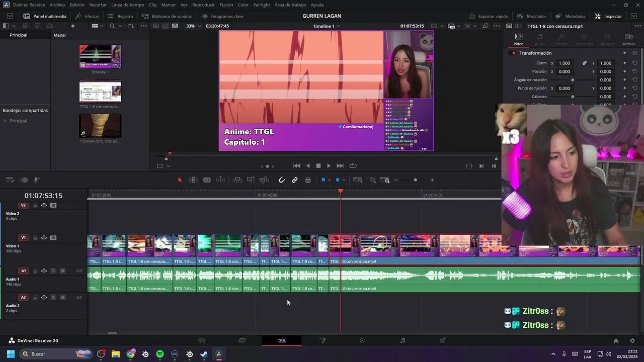The width and height of the screenshot is (644, 362).
Task: Adjust the timeline zoom slider
Action: (x=415, y=180)
